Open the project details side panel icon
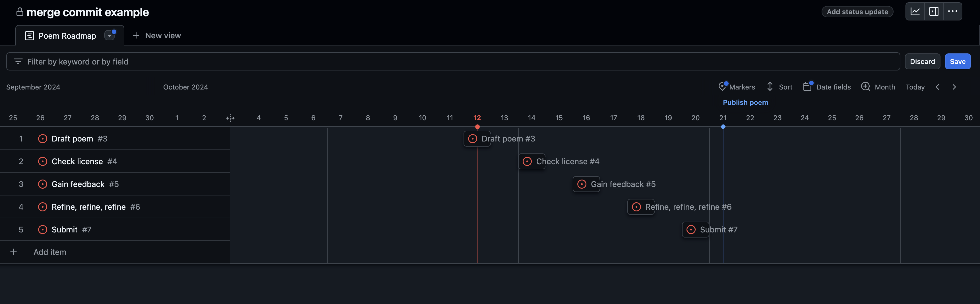 (x=934, y=11)
